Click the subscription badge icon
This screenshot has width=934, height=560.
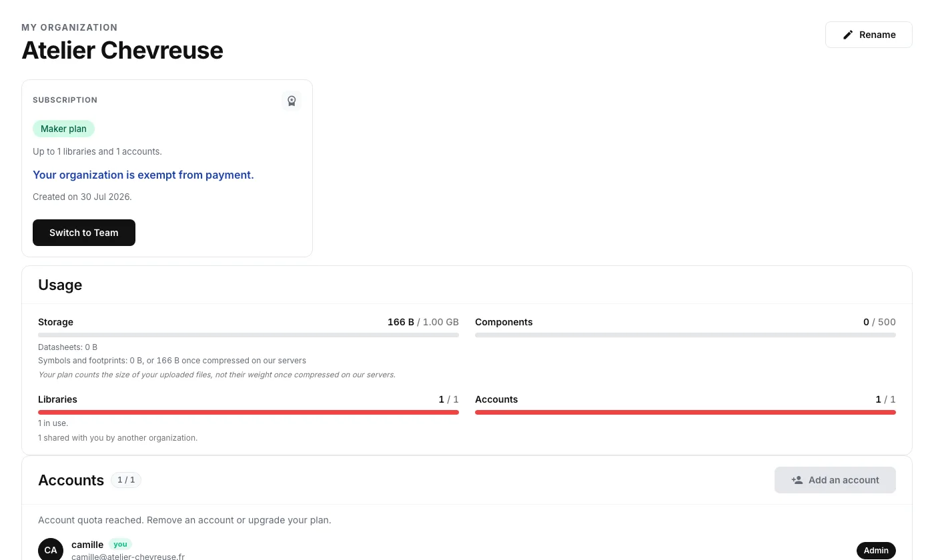(292, 101)
